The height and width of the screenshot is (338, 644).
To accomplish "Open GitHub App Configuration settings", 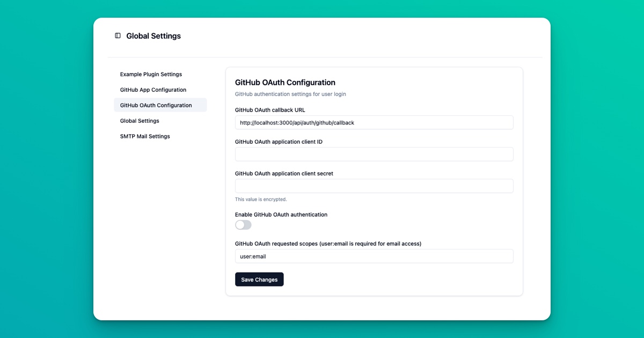I will [x=153, y=90].
